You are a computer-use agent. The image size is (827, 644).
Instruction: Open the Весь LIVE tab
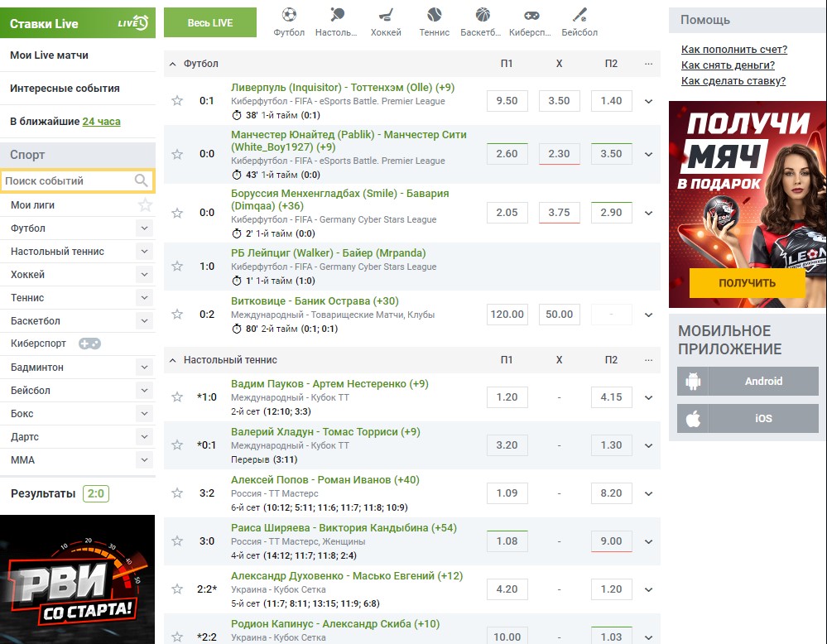pyautogui.click(x=210, y=22)
